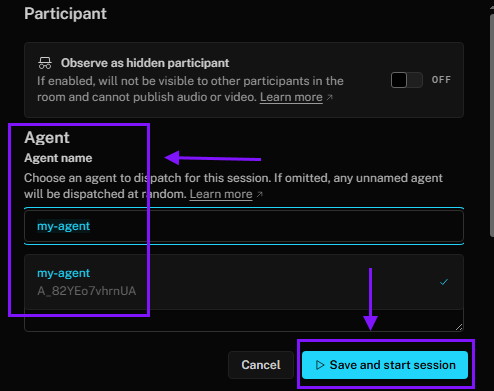Click the vertical scrollbar on the right
This screenshot has width=494, height=391.
pyautogui.click(x=491, y=125)
